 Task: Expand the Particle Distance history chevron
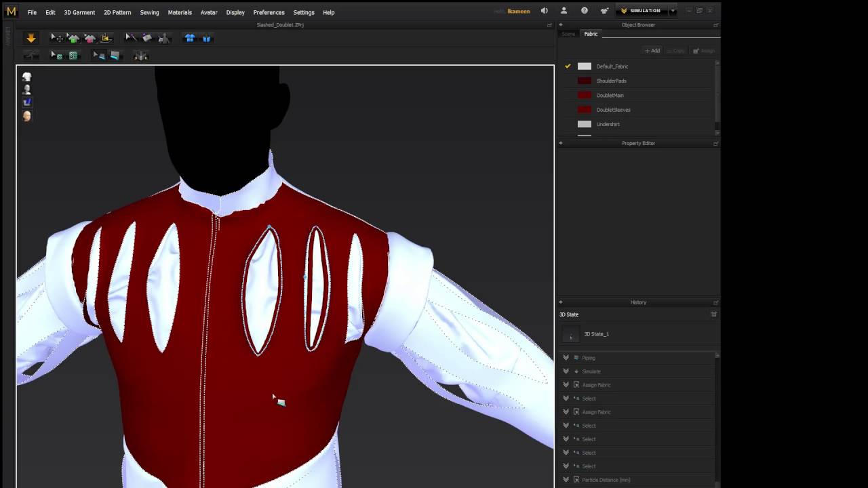(566, 480)
